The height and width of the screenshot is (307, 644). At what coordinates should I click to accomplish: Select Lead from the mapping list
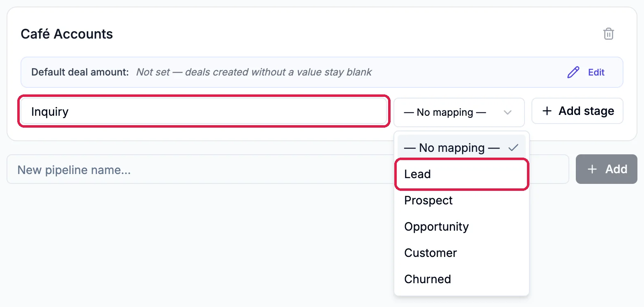tap(461, 174)
